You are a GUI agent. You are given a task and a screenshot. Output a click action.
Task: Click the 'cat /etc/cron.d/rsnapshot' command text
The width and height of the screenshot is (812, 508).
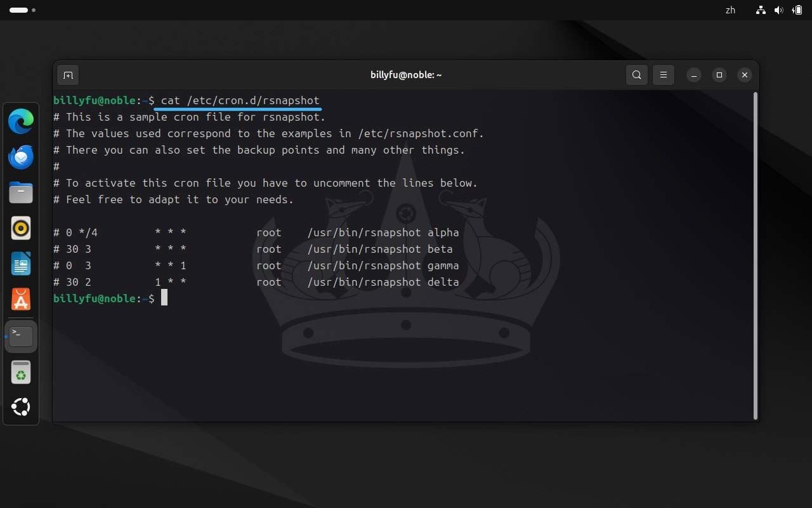click(x=240, y=100)
